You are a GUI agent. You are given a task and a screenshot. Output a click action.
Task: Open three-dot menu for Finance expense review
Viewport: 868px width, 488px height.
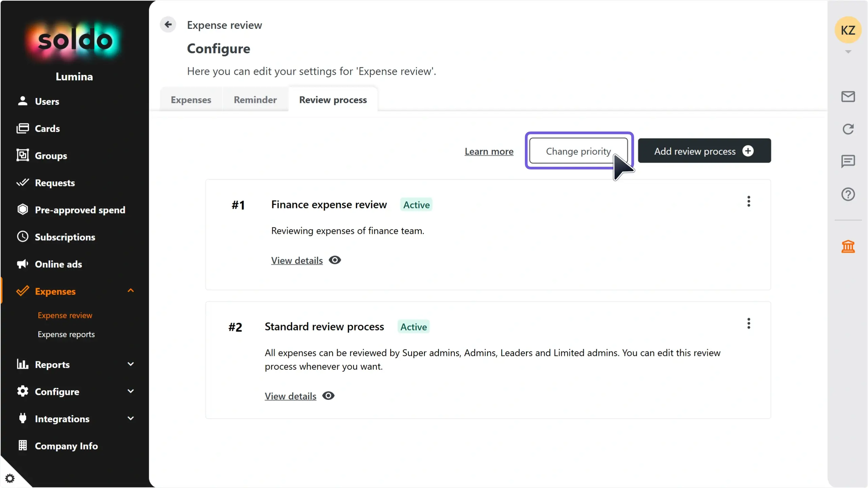coord(749,201)
